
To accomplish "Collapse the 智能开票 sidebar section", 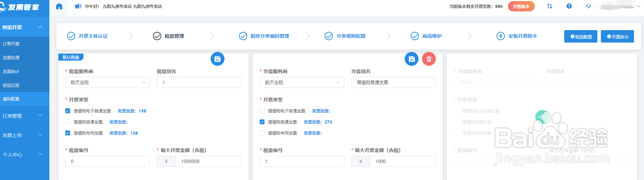I will point(25,27).
